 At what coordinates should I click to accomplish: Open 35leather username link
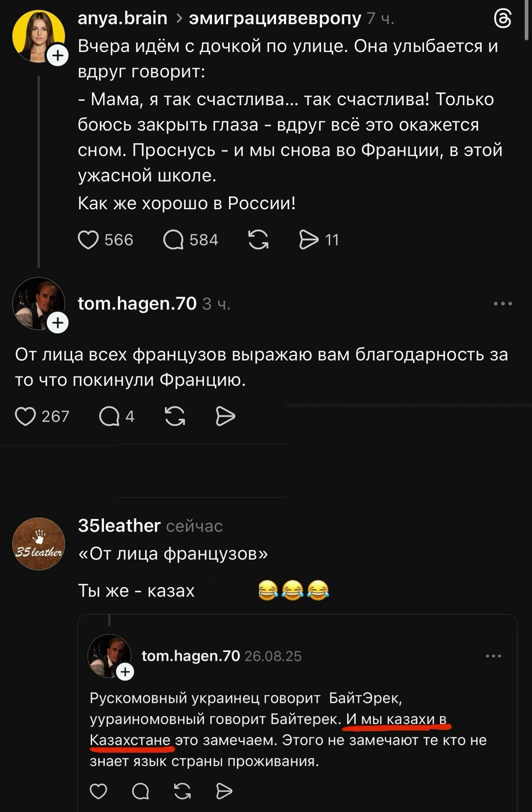tap(119, 526)
